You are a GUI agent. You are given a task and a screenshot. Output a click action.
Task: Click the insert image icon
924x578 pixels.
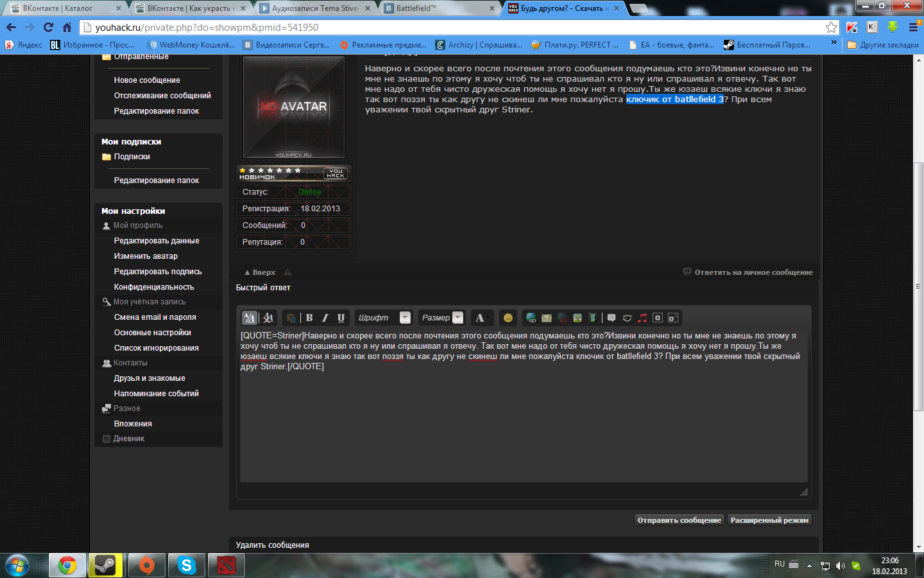(x=577, y=318)
